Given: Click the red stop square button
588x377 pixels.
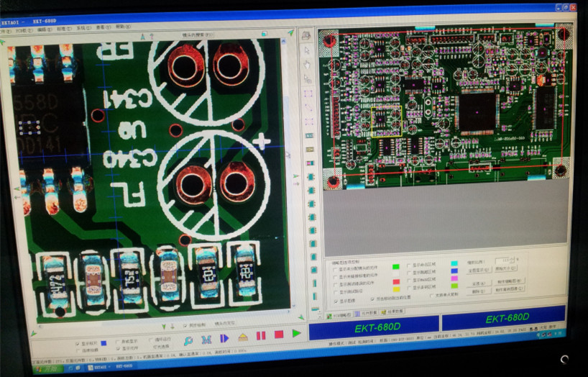Looking at the screenshot, I should coord(278,335).
